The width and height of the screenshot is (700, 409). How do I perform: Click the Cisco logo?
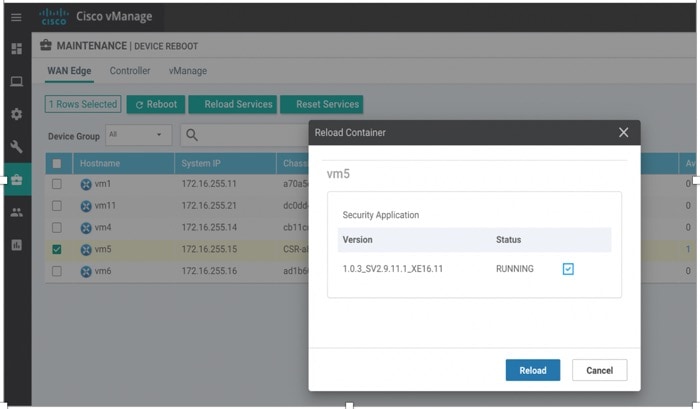54,17
